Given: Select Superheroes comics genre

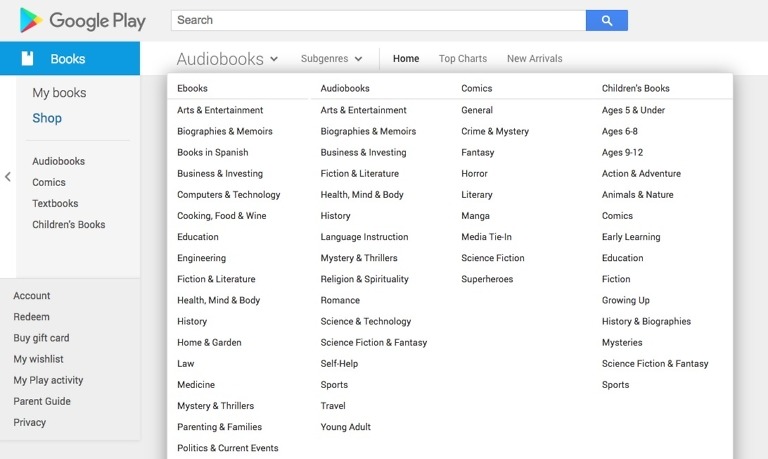Looking at the screenshot, I should point(487,279).
